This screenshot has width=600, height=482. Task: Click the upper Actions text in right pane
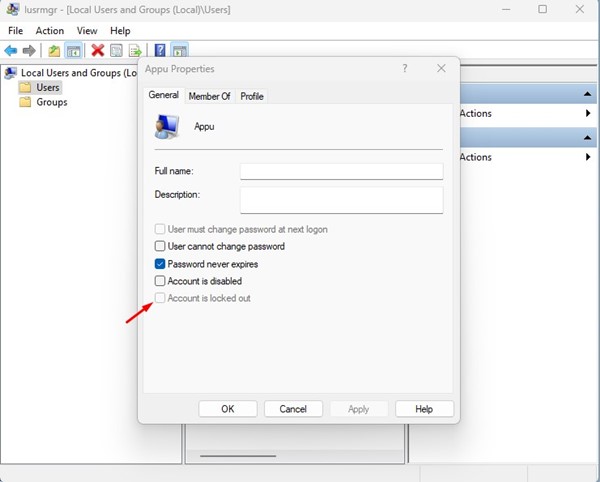[x=476, y=113]
